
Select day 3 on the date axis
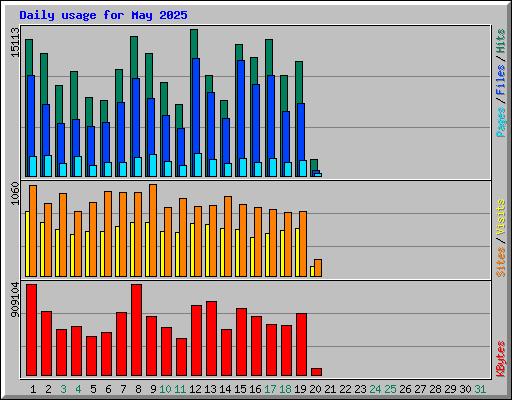(x=63, y=389)
